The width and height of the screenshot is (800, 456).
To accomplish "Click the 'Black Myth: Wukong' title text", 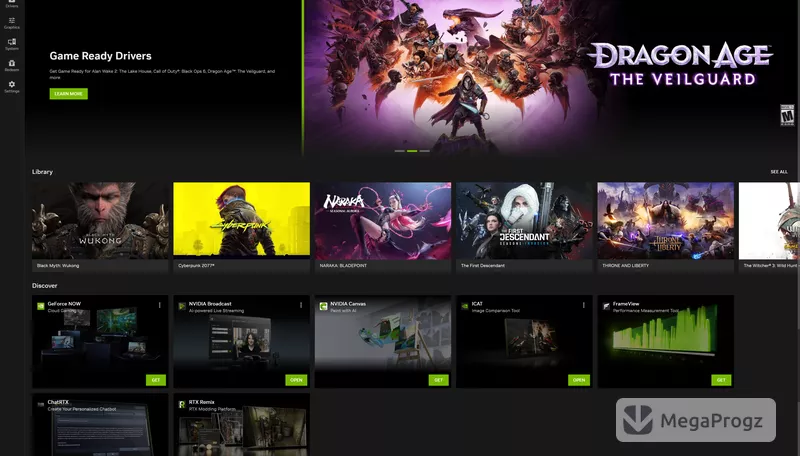I will [x=58, y=266].
